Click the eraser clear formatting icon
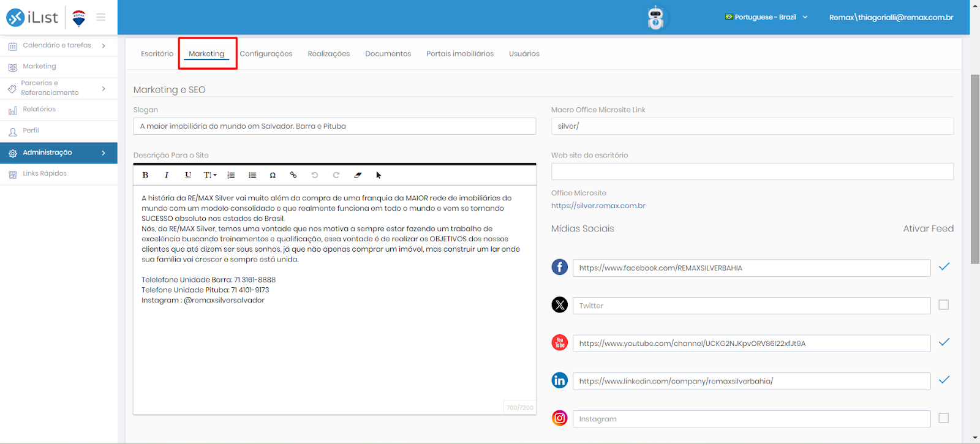This screenshot has height=444, width=980. coord(358,175)
